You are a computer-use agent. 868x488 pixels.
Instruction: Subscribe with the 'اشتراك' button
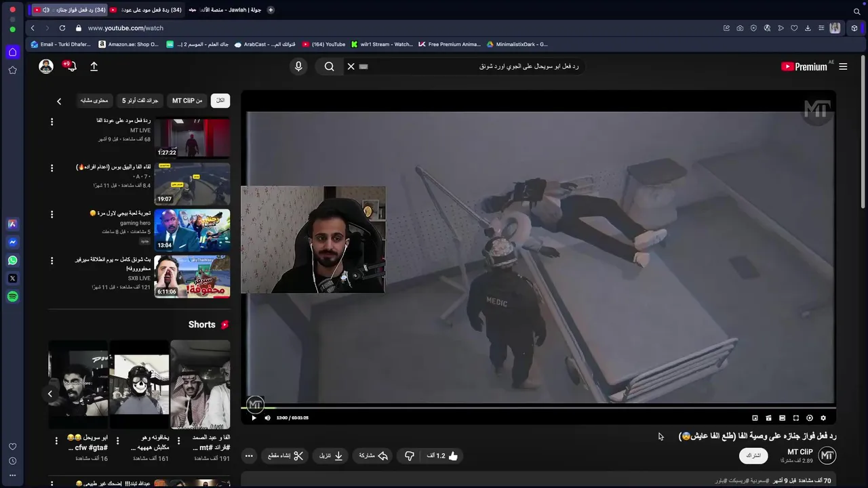pyautogui.click(x=753, y=455)
